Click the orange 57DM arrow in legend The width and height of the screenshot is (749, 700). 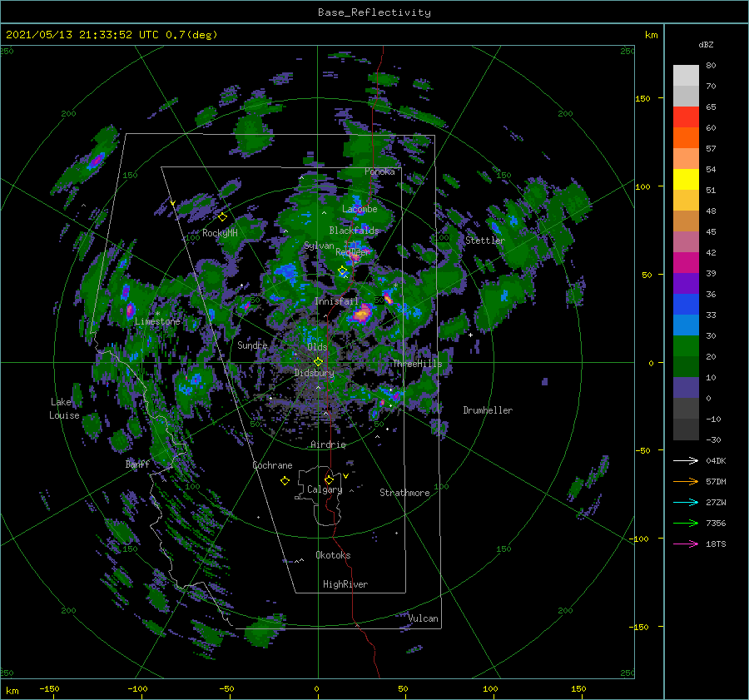[x=686, y=482]
